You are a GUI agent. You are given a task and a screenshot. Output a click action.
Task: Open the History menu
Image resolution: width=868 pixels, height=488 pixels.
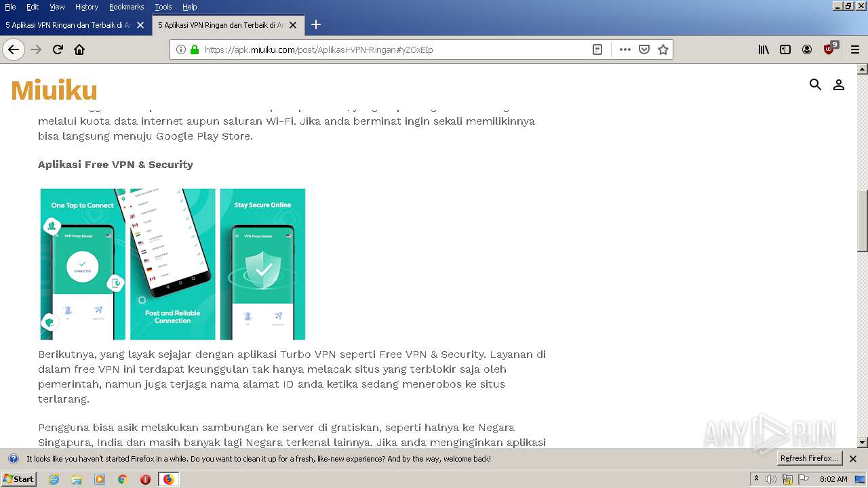coord(87,7)
